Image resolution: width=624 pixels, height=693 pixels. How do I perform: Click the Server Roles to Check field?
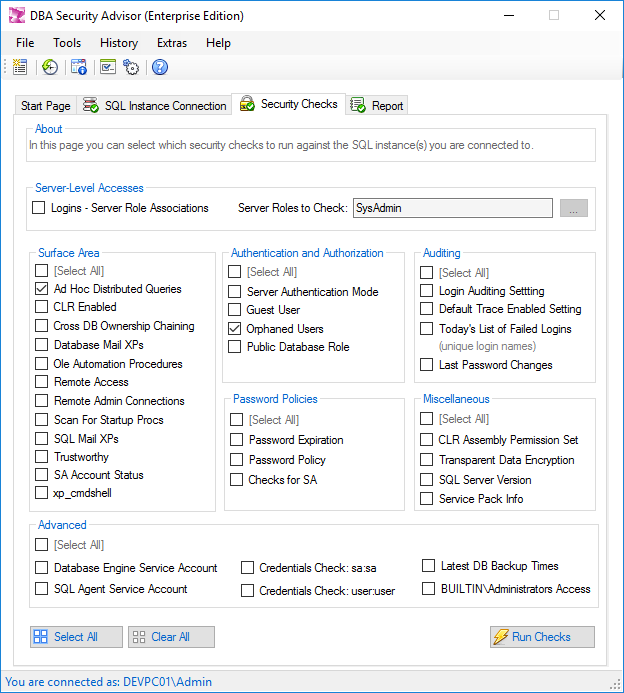(453, 208)
